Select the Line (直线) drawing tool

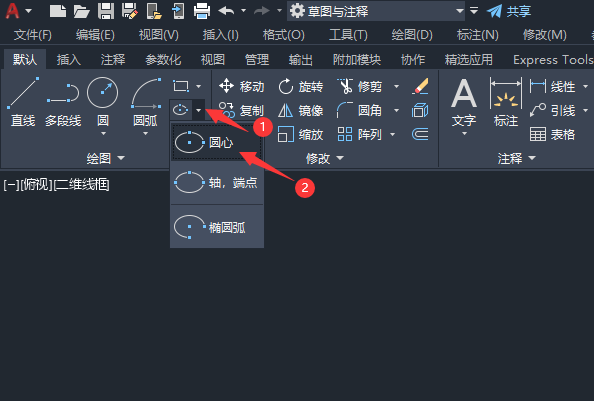click(x=23, y=101)
